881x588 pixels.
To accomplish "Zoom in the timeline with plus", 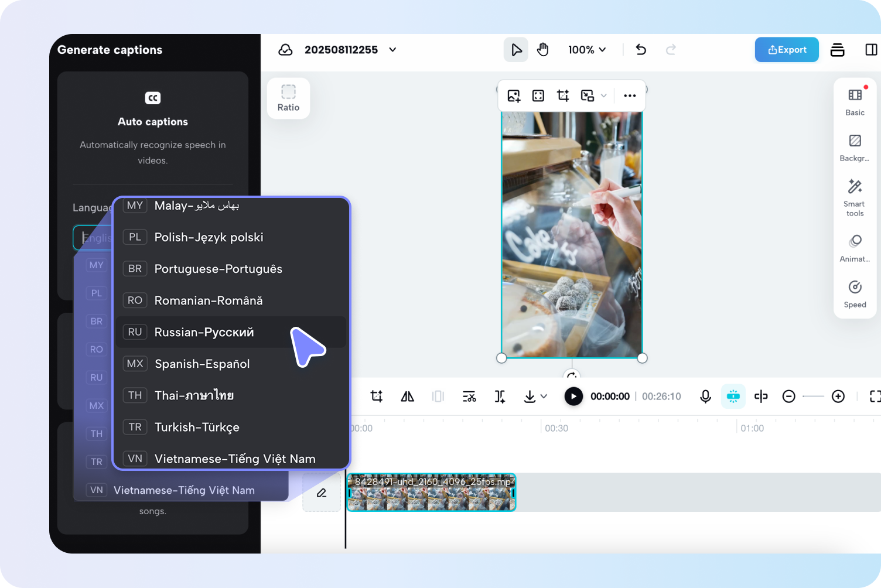I will tap(838, 396).
